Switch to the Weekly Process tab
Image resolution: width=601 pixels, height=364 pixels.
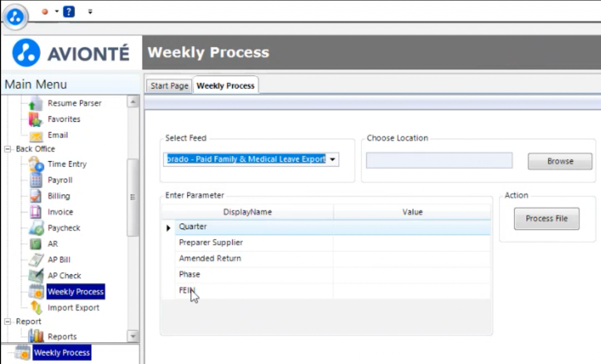pos(225,85)
